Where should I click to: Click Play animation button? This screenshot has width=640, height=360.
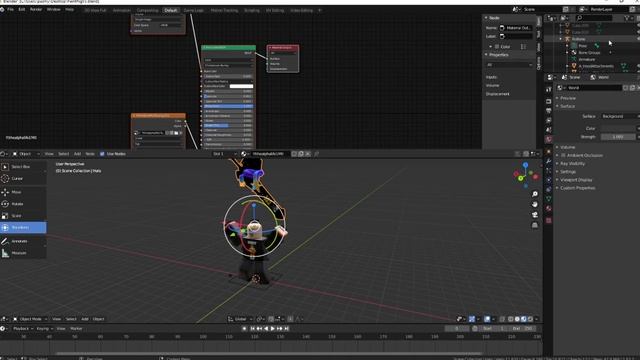point(273,329)
